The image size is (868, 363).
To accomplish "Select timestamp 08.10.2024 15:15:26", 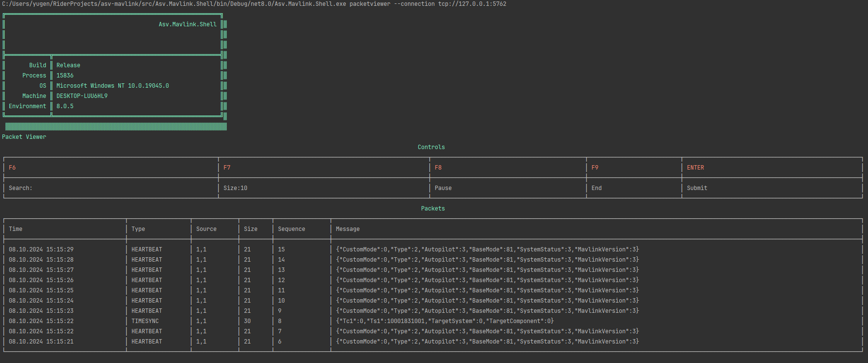I will tap(41, 280).
